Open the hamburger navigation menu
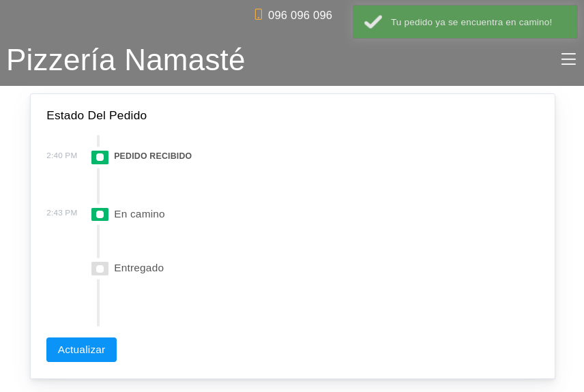Viewport: 584px width, 392px height. 568,59
